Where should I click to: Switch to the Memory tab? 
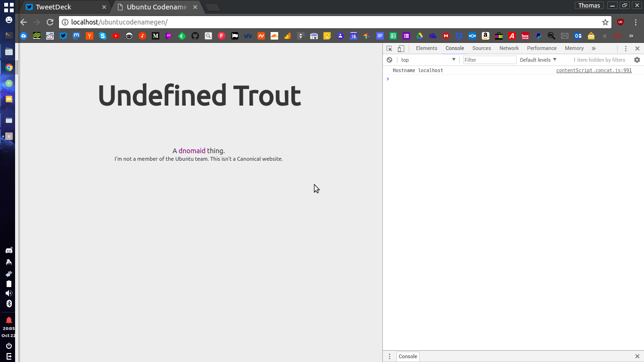point(574,49)
